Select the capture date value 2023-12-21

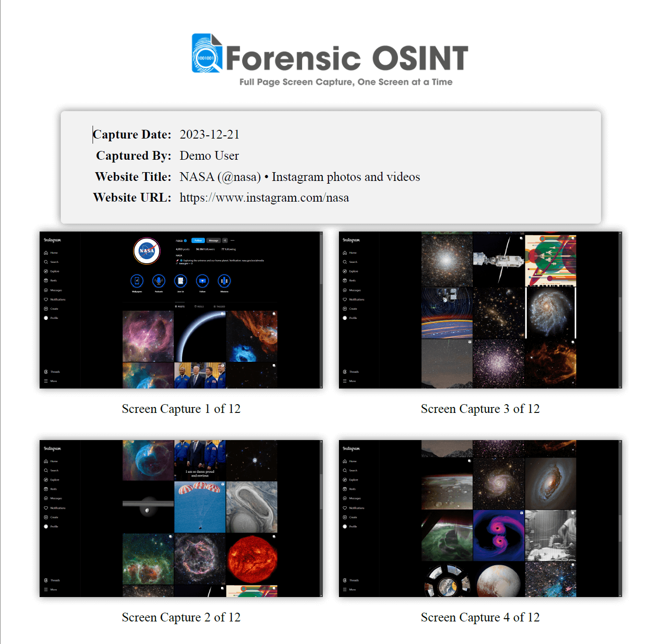coord(210,134)
